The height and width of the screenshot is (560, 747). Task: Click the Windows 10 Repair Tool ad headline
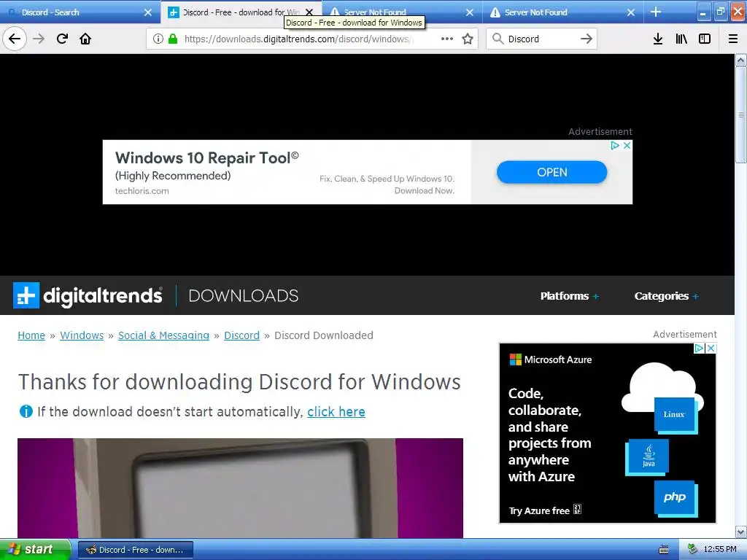pos(206,157)
